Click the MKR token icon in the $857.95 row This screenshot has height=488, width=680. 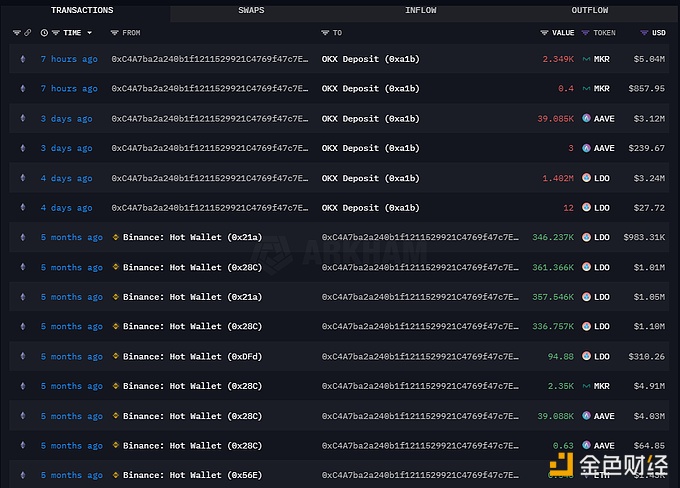[587, 89]
